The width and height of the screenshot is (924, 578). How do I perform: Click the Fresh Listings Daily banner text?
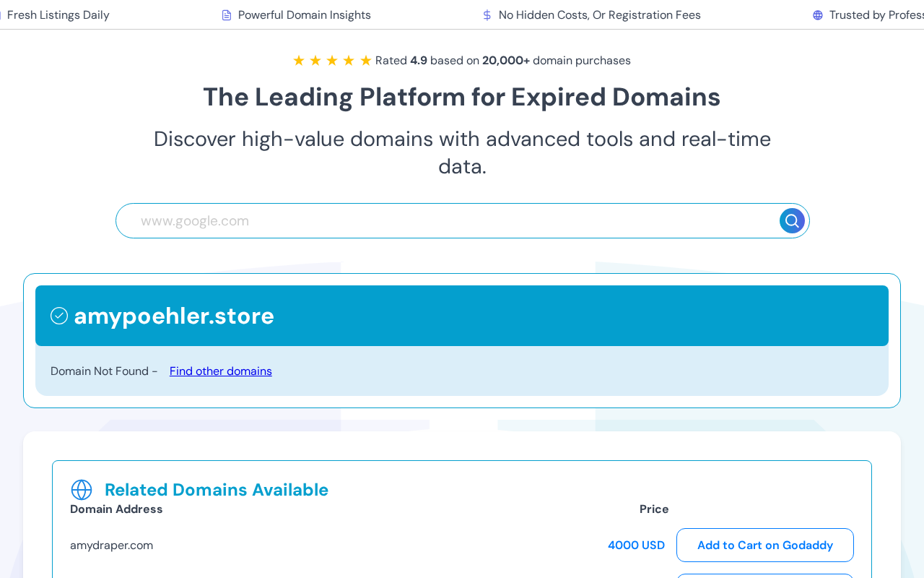[58, 15]
